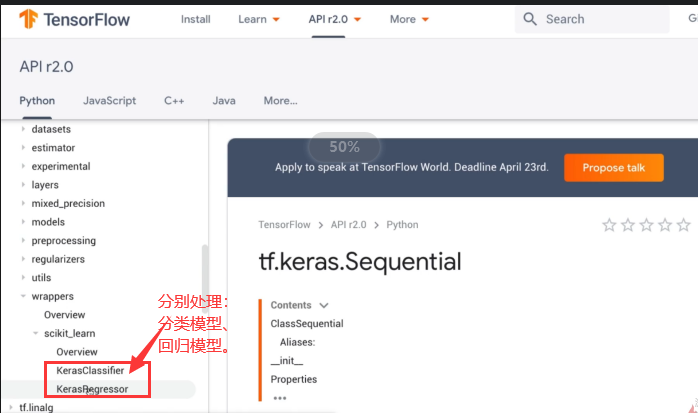Image resolution: width=698 pixels, height=413 pixels.
Task: Rate page with second star
Action: click(x=628, y=225)
